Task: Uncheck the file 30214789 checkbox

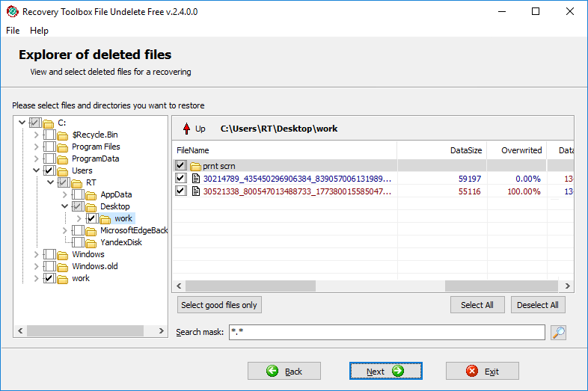Action: point(180,178)
